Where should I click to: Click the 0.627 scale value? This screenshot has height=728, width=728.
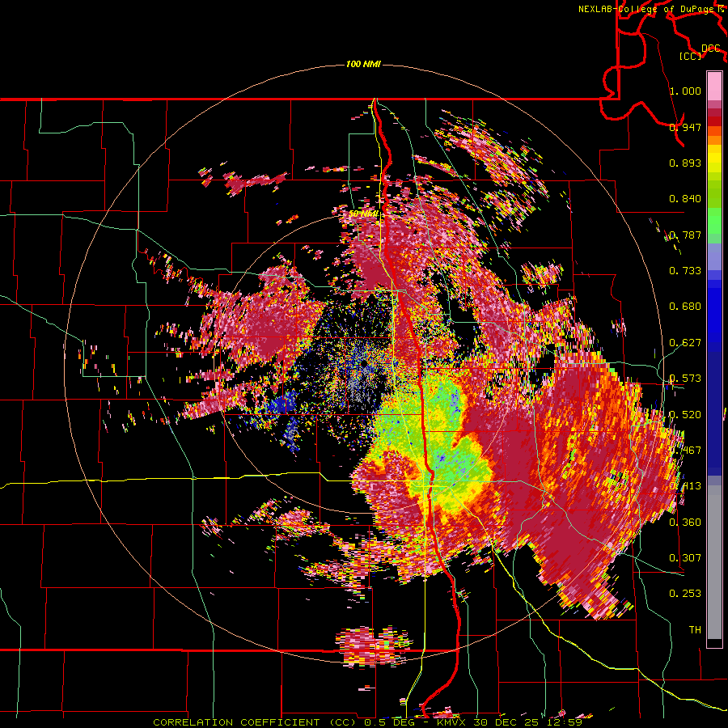pos(685,343)
